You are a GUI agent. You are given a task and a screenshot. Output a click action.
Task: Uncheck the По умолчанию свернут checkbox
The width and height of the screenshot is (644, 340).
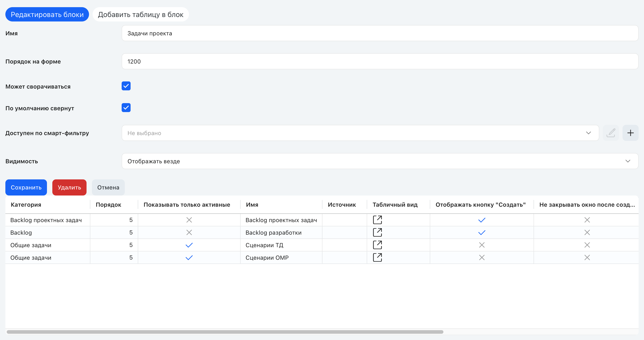click(126, 108)
